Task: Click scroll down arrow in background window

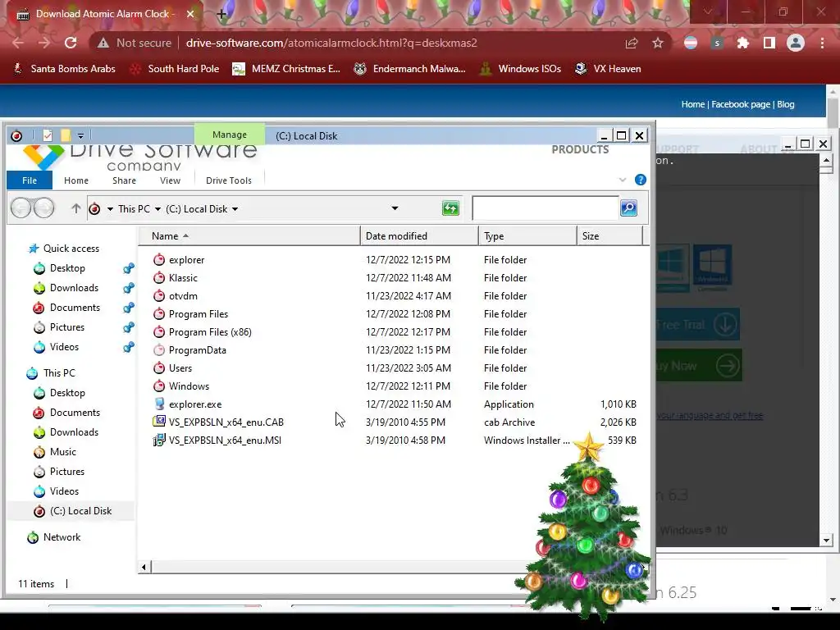Action: 826,541
